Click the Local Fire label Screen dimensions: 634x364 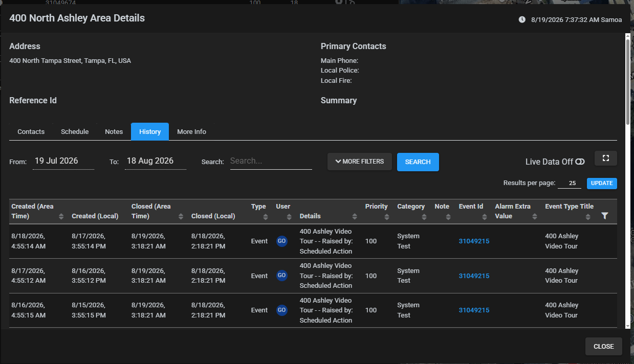click(x=336, y=80)
